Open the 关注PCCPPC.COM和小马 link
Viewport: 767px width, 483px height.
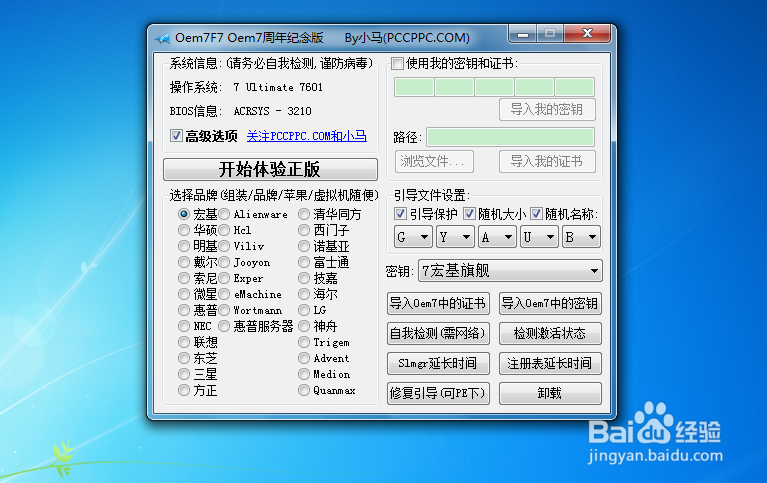(x=307, y=136)
